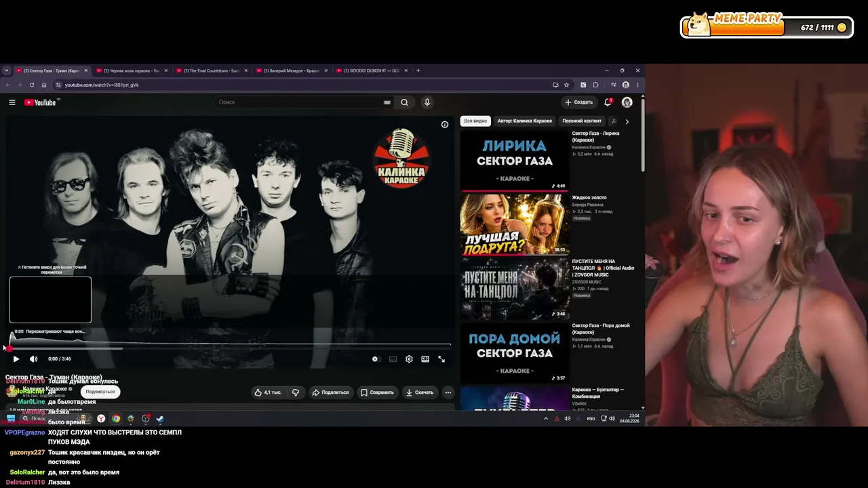Open the Windows Start menu
This screenshot has width=868, height=488.
pos(11,418)
